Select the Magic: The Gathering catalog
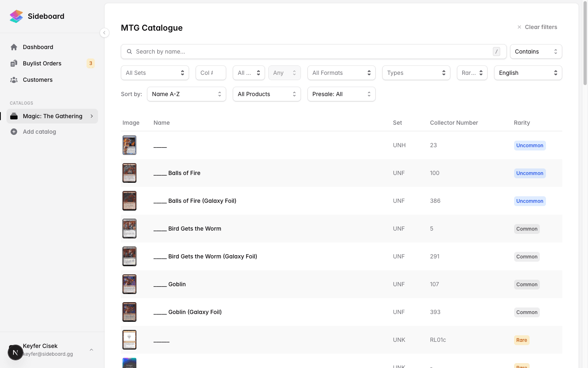Viewport: 588px width, 368px height. tap(52, 116)
